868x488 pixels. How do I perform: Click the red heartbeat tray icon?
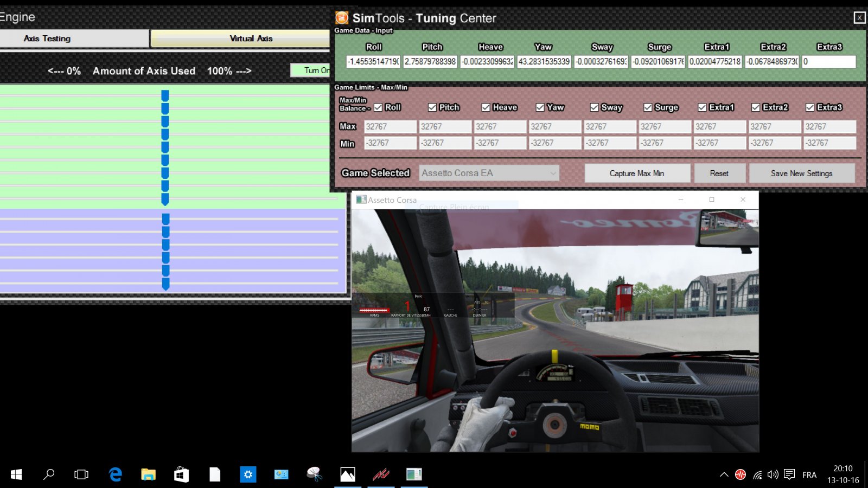point(741,474)
